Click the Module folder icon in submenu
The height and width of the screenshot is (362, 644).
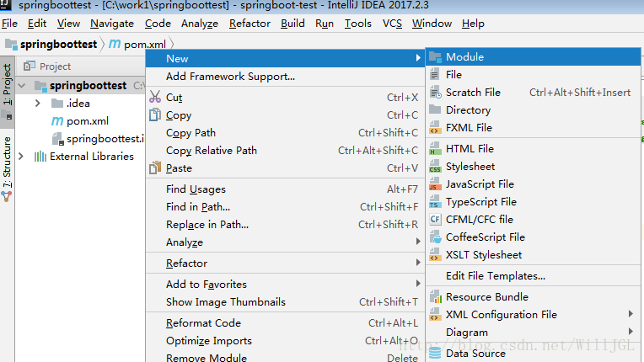[x=435, y=57]
